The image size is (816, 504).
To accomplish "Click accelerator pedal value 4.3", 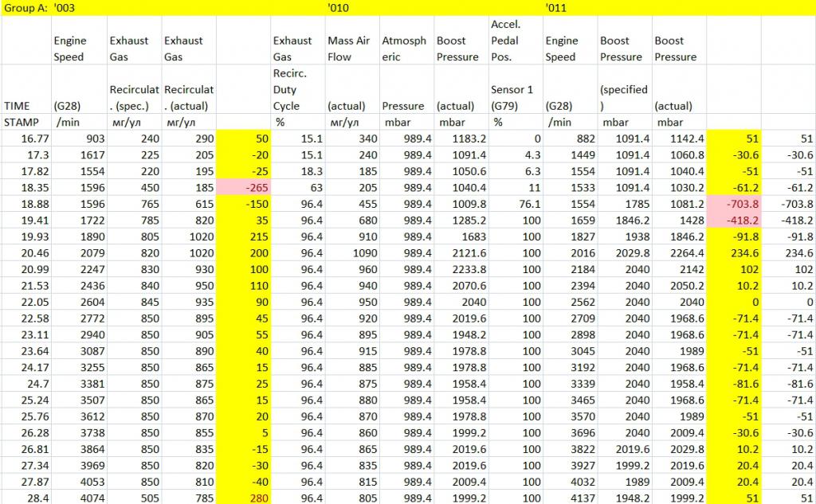I will pyautogui.click(x=516, y=154).
